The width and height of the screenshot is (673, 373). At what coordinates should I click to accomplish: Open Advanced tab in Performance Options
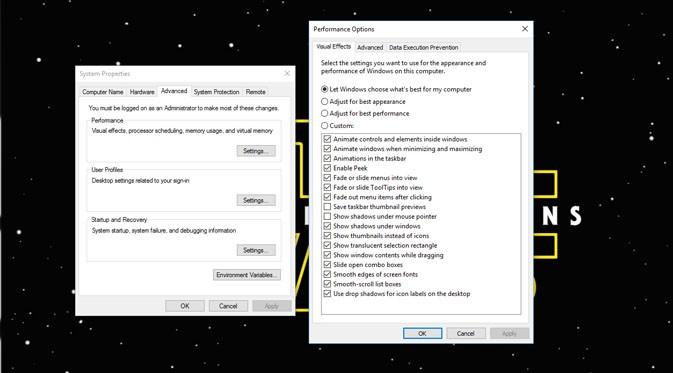coord(370,48)
